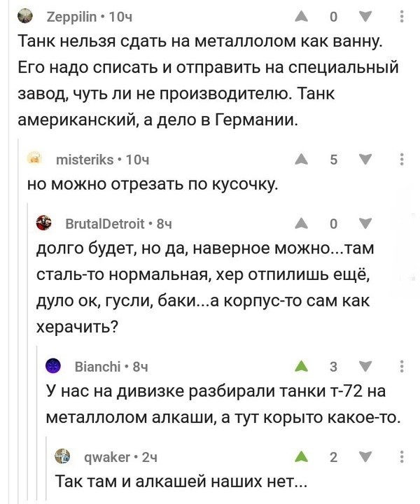Viewport: 420px width, 504px height.
Task: Downvote BrutalDetroit's comment
Action: [x=366, y=225]
